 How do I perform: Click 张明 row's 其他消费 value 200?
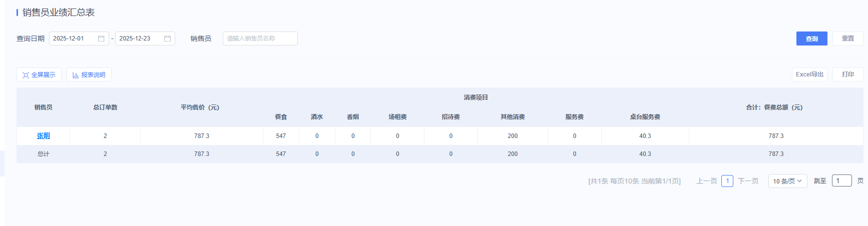pyautogui.click(x=513, y=136)
